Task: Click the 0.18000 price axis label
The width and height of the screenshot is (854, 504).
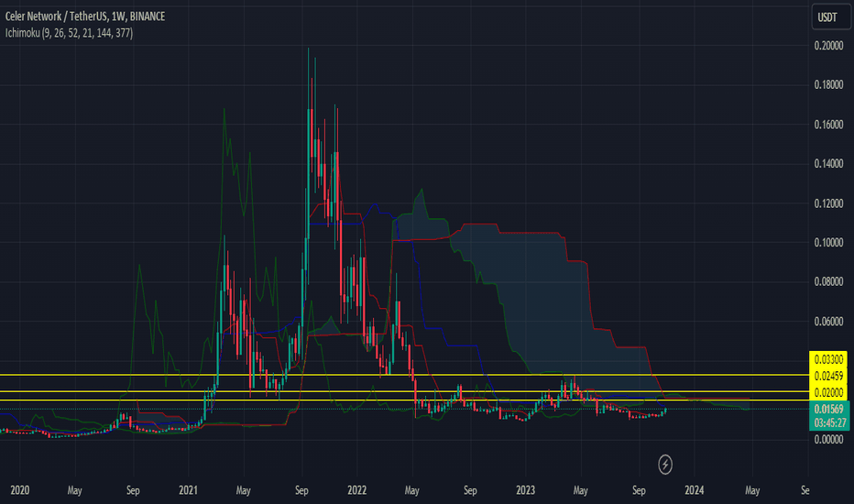Action: pyautogui.click(x=828, y=84)
